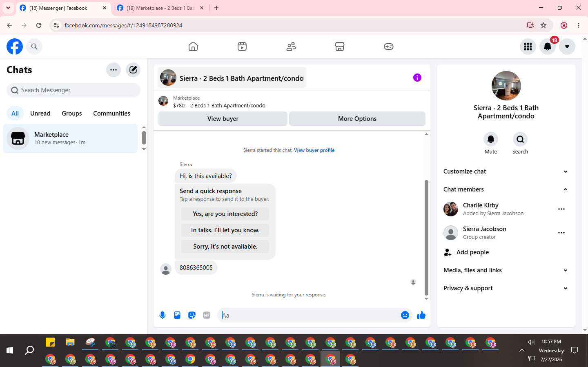The height and width of the screenshot is (367, 588).
Task: Reload the page
Action: [39, 25]
